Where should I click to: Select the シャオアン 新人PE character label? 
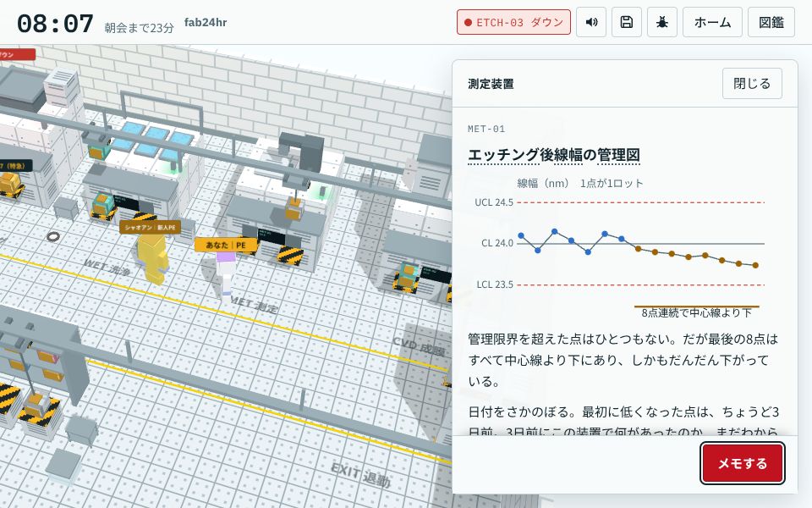151,228
